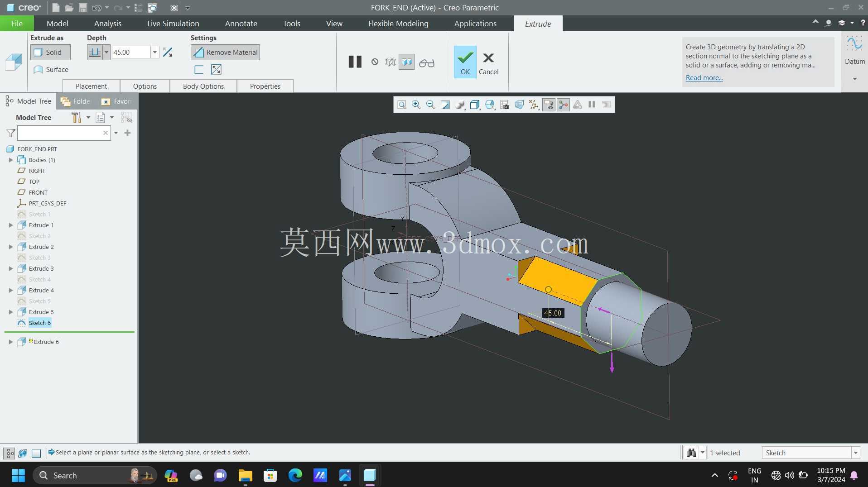
Task: Open the Options panel tab
Action: pos(145,86)
